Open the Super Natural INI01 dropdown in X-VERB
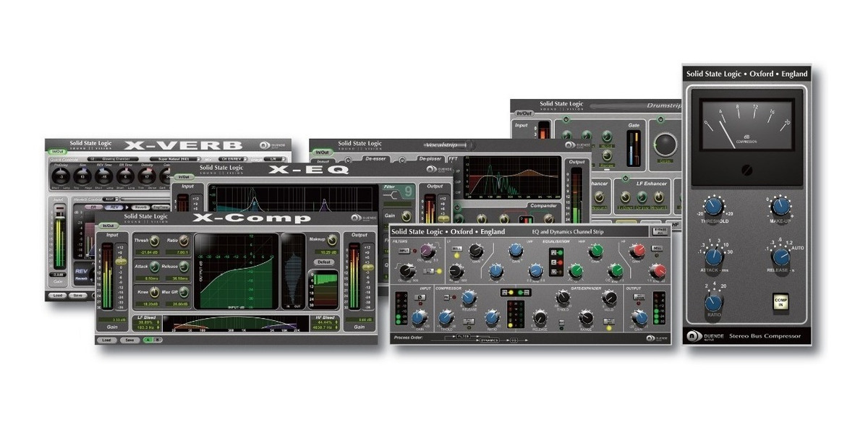The height and width of the screenshot is (425, 868). [175, 159]
